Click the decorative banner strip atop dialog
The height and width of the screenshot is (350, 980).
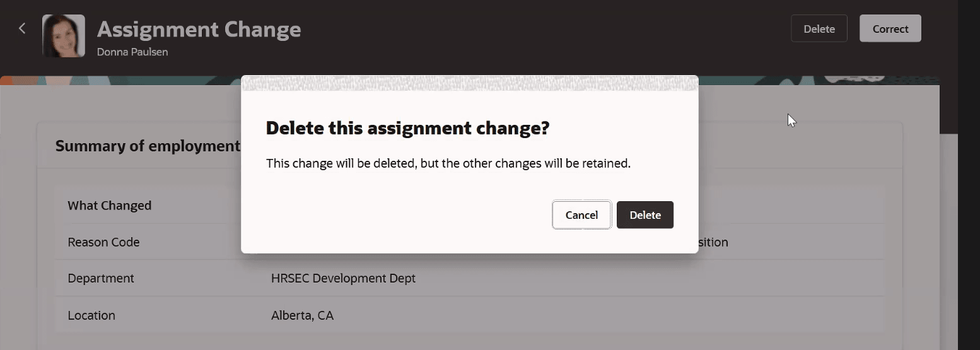click(x=469, y=83)
